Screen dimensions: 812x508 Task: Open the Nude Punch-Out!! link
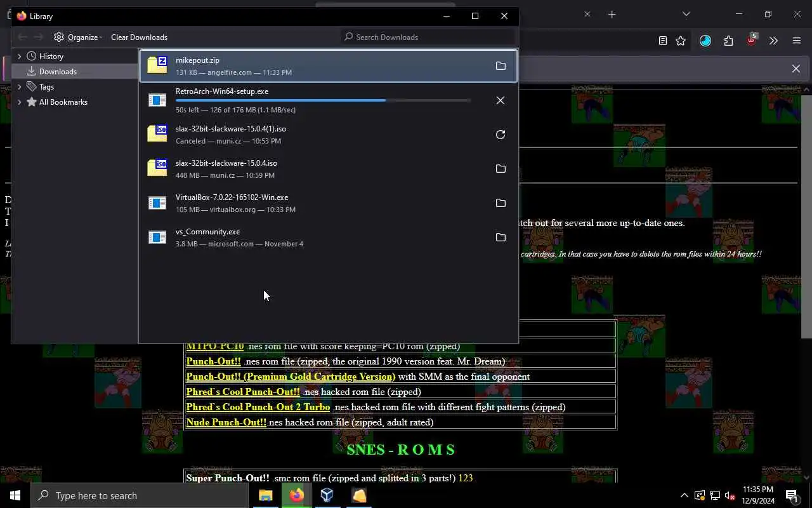click(226, 422)
